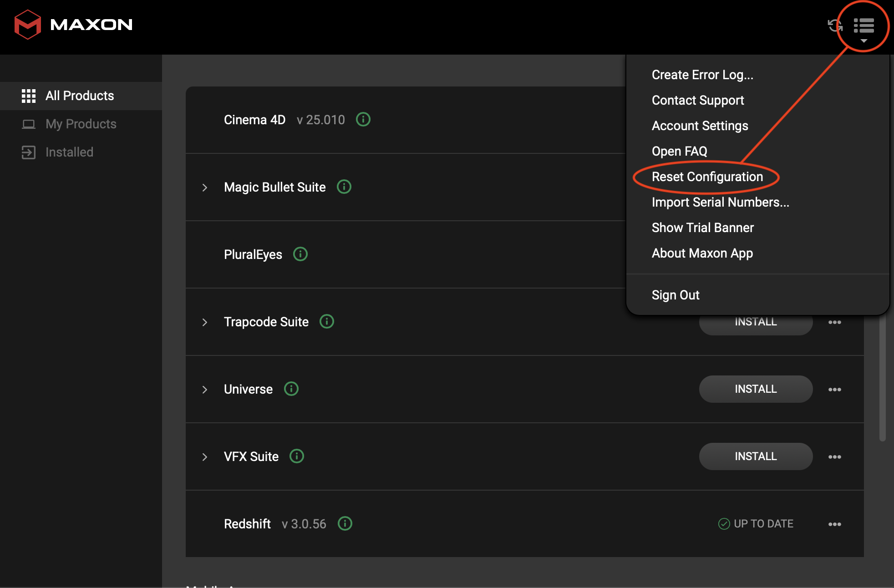
Task: Open info icon next to Redshift
Action: (x=345, y=524)
